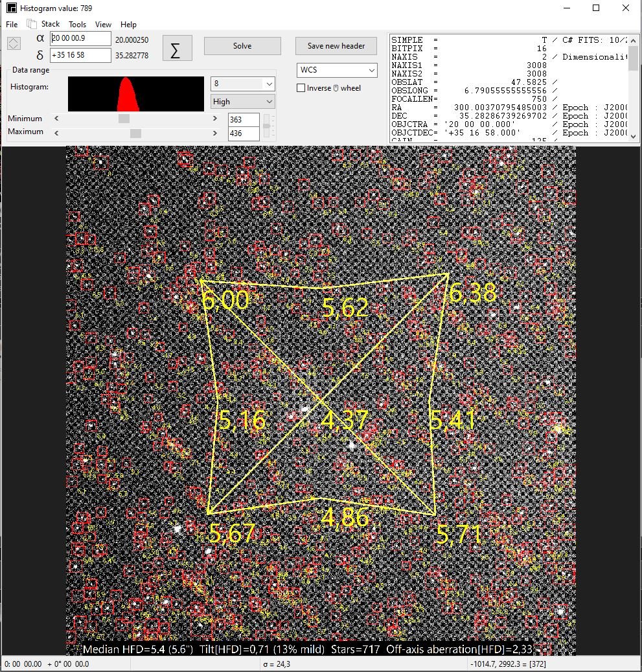This screenshot has height=672, width=642.
Task: Open the Tools menu
Action: point(77,24)
